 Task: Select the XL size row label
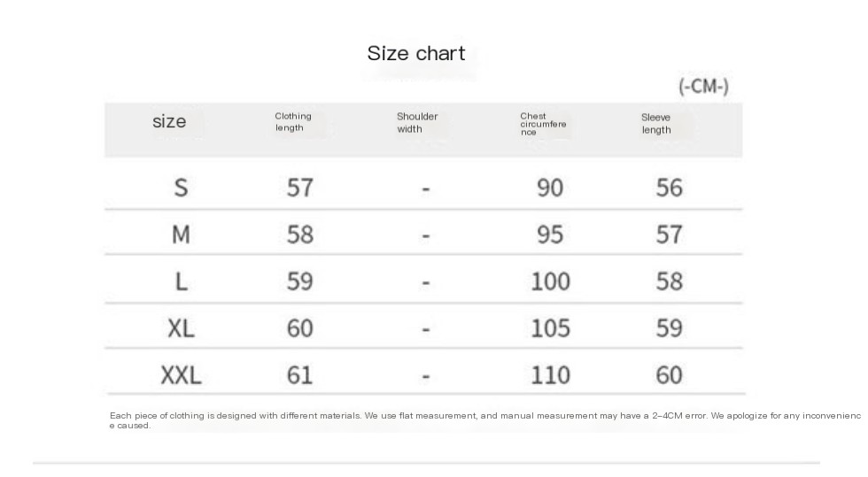(x=181, y=328)
